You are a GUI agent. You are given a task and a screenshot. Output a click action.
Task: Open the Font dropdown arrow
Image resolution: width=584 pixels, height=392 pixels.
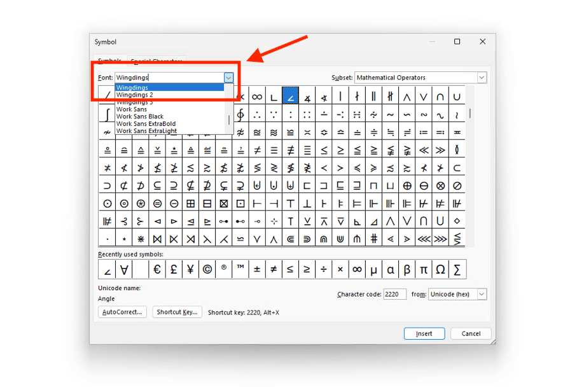tap(228, 78)
